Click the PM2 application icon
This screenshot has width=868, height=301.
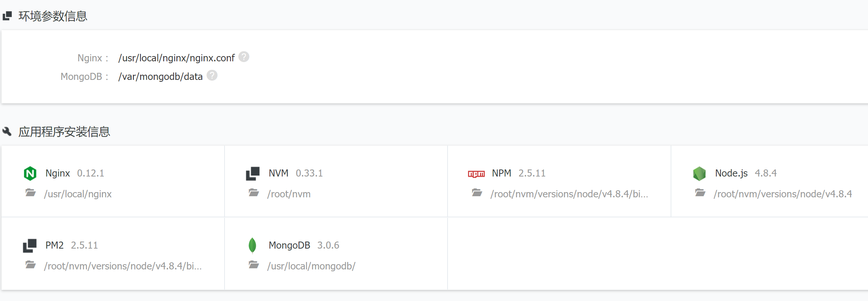click(30, 246)
